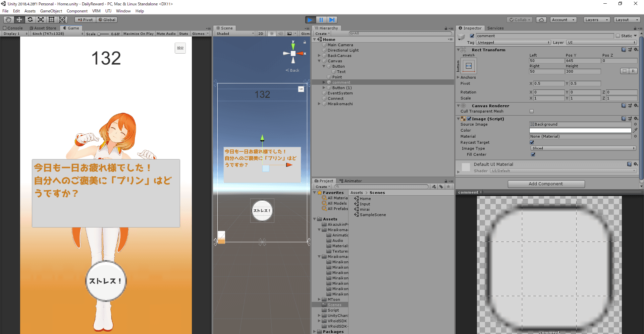Open Display 1 dropdown

[x=15, y=34]
